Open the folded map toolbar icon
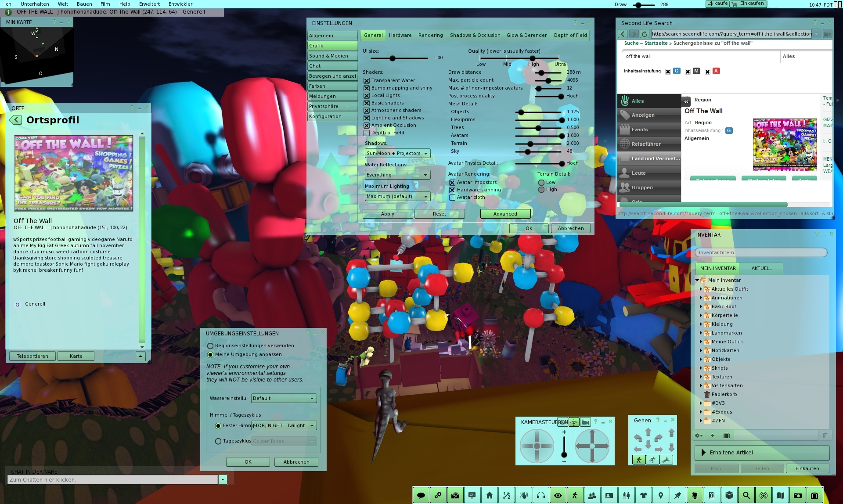The width and height of the screenshot is (843, 504). point(780,495)
